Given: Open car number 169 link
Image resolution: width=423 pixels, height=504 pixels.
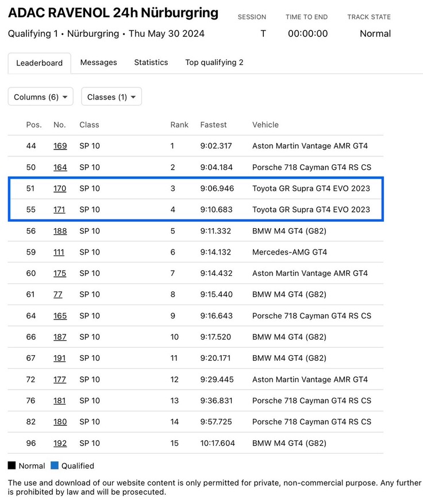Looking at the screenshot, I should point(60,146).
